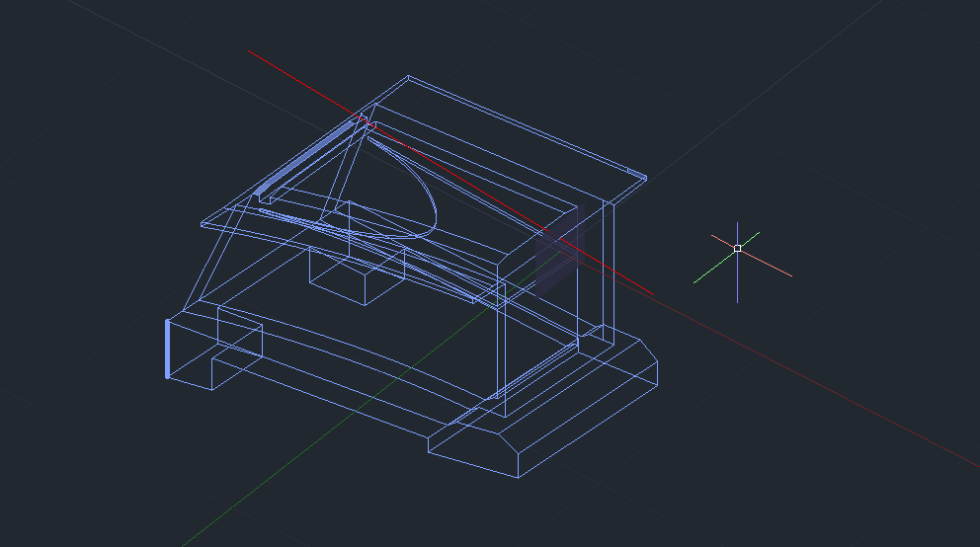This screenshot has height=547, width=980.
Task: Click the thick vertical edge on the model's left end
Action: 168,349
